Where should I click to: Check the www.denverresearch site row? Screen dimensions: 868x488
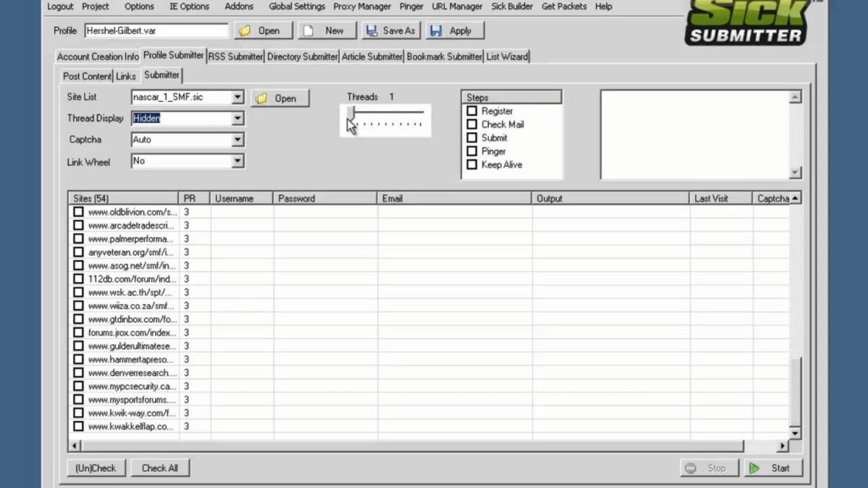point(79,373)
